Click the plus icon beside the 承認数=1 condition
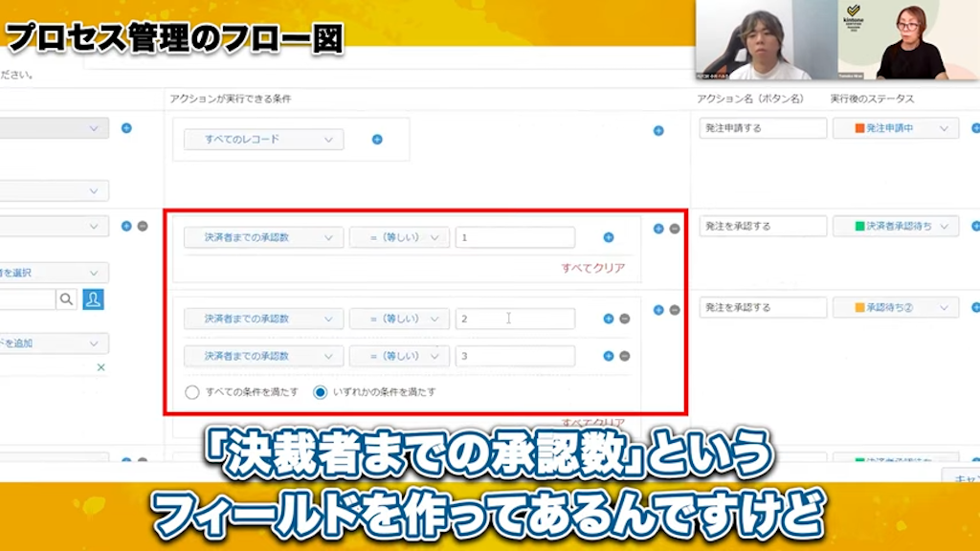The image size is (980, 551). [x=609, y=237]
